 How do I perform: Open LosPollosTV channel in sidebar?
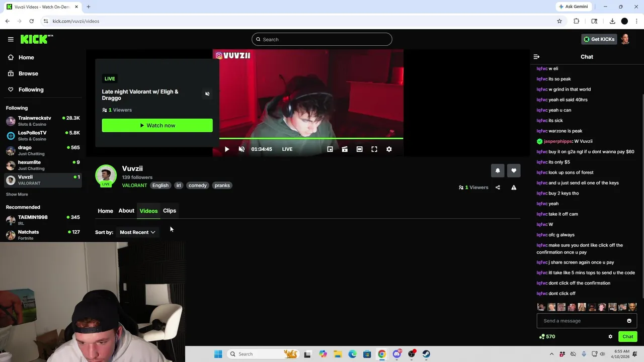(x=43, y=136)
